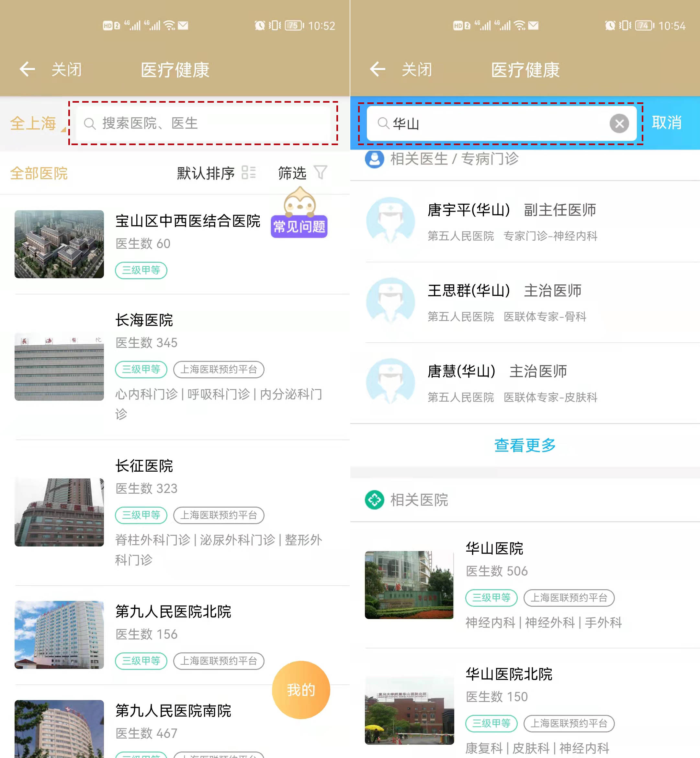
Task: Tap 三级甲等 tag under 长海医院
Action: [141, 369]
